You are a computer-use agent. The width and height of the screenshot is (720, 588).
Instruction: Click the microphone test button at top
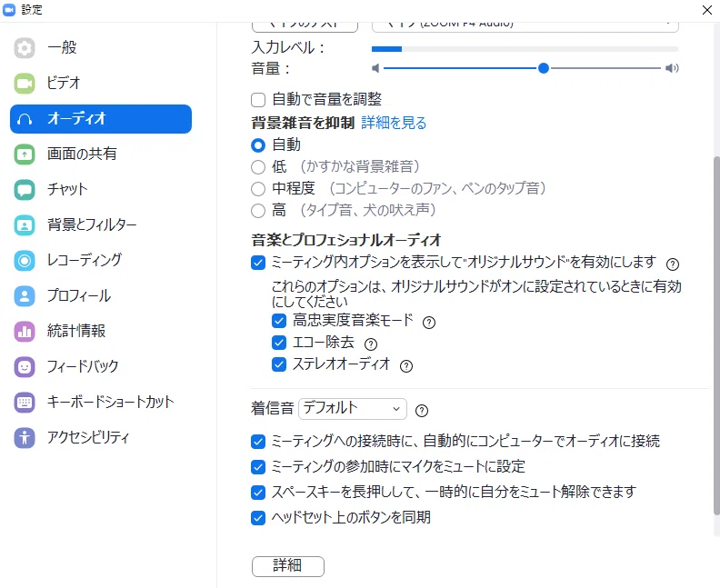click(x=305, y=26)
